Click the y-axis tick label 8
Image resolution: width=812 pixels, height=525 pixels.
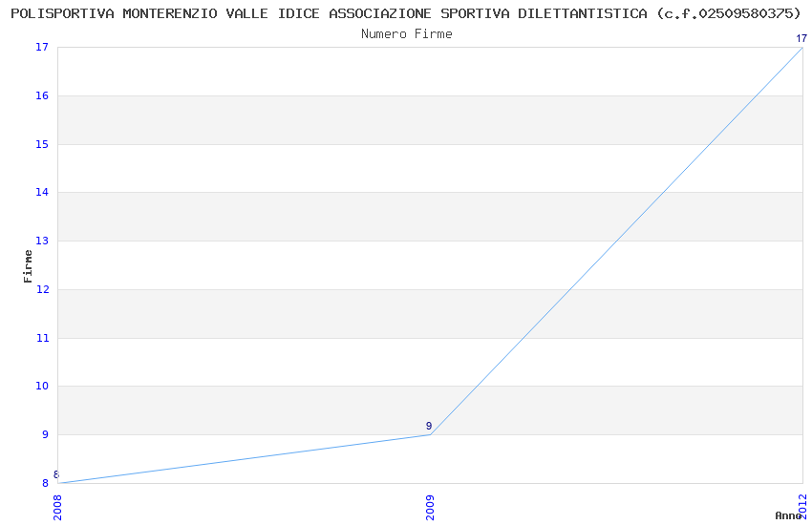pos(45,483)
